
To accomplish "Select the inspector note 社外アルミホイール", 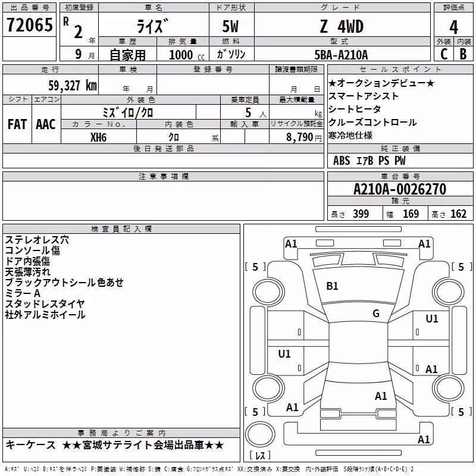I will (x=45, y=315).
